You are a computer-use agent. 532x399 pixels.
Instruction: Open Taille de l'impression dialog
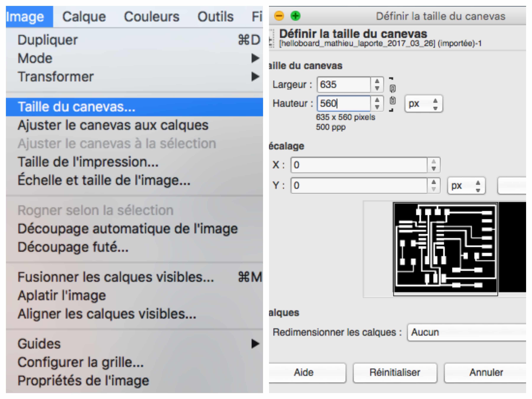(x=134, y=162)
